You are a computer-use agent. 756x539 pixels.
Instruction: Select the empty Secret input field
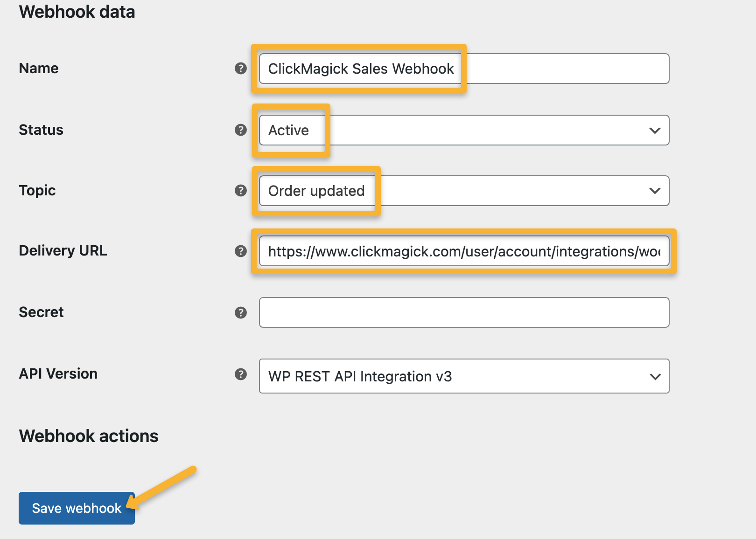coord(464,312)
